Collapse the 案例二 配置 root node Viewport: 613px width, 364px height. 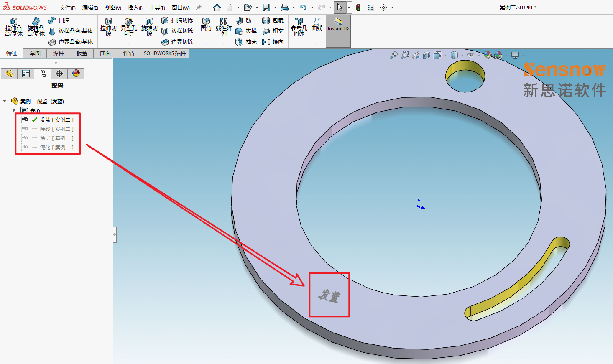(5, 101)
